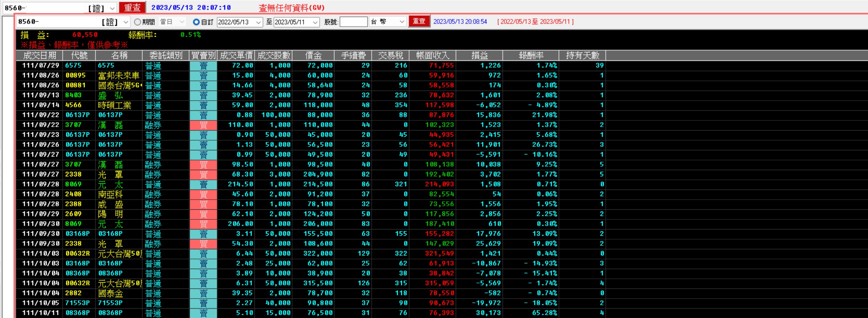Screen dimensions: 868x318
Task: Open the end date 2023/05/11 dropdown
Action: [315, 22]
